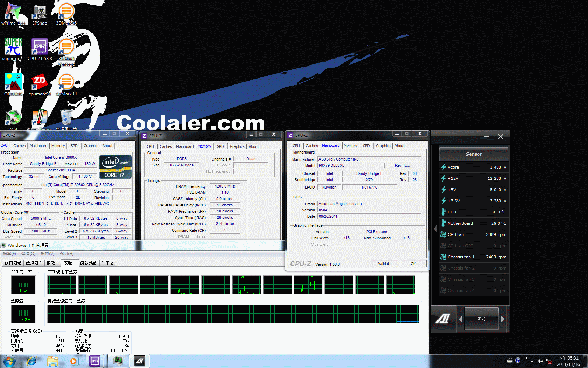This screenshot has height=368, width=588.
Task: Click the Core Speed value 5099.9 MHz
Action: pos(41,218)
